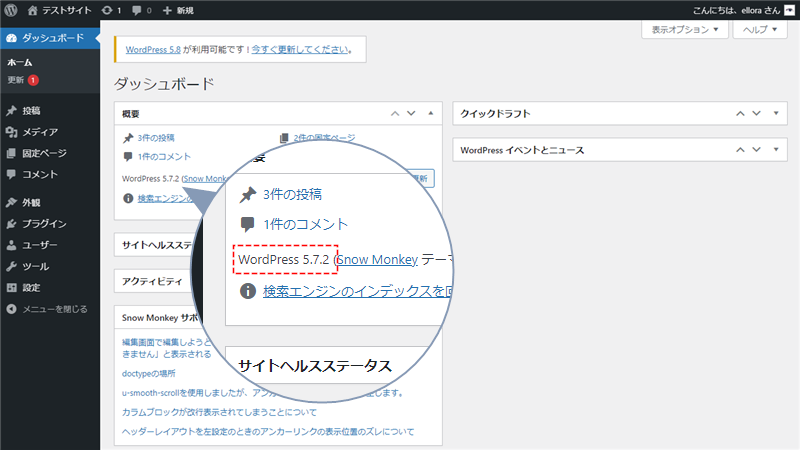Click WordPress 5.8 update notice link
Viewport: 800px width, 450px height.
click(x=153, y=49)
